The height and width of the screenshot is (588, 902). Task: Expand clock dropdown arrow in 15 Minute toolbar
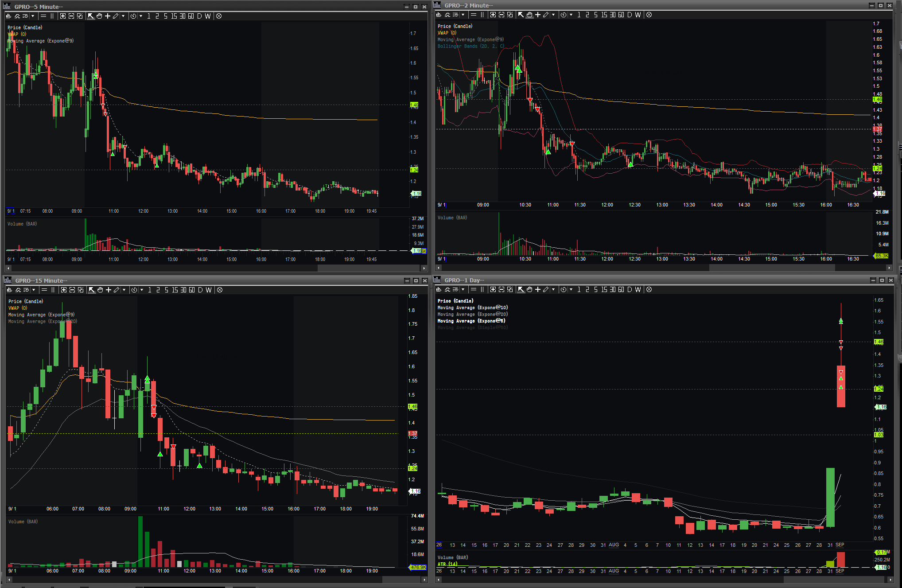[x=142, y=290]
